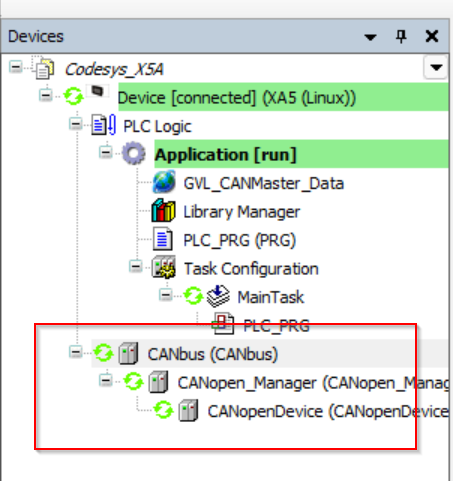The image size is (453, 481).
Task: Collapse the Task Configuration branch
Action: tap(135, 266)
